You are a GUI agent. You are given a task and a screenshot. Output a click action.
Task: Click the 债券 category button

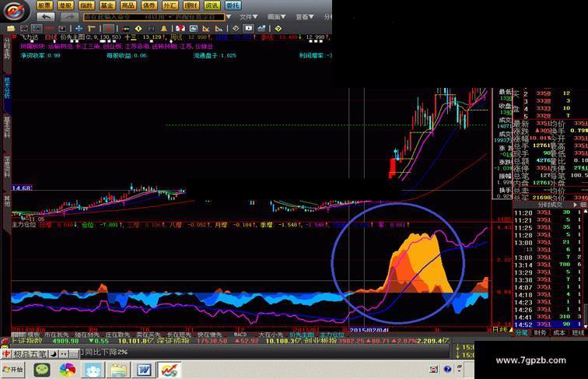click(x=149, y=5)
